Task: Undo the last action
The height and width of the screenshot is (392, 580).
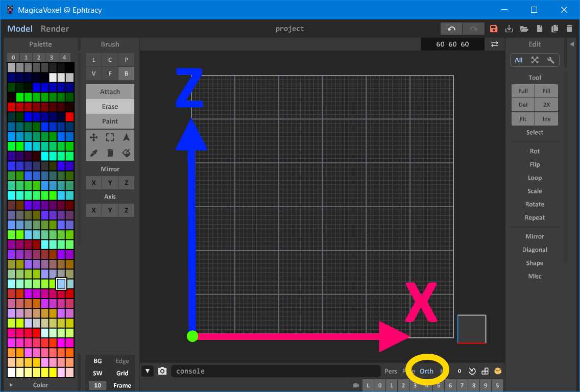Action: click(x=451, y=29)
